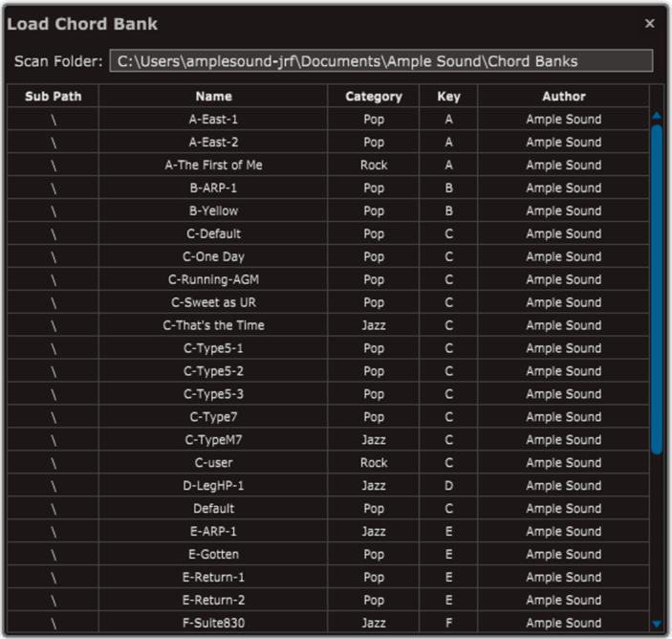Sort by Sub Path column header
This screenshot has height=639, width=672.
(x=54, y=96)
